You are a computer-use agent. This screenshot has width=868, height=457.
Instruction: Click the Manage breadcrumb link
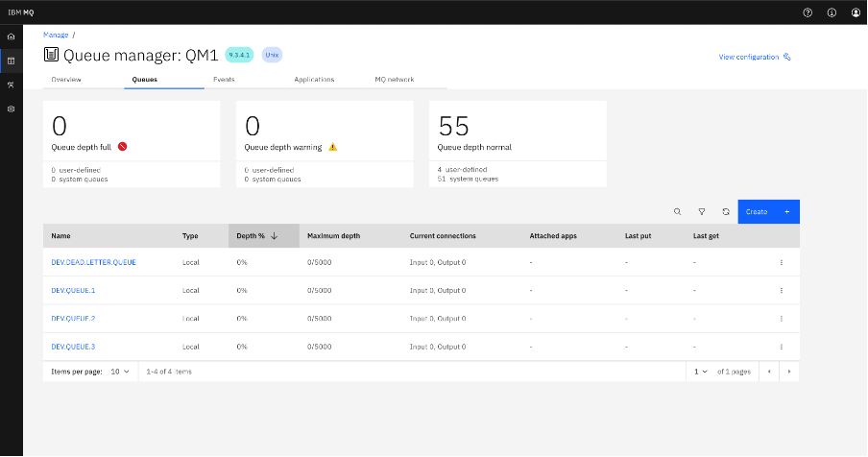[56, 35]
